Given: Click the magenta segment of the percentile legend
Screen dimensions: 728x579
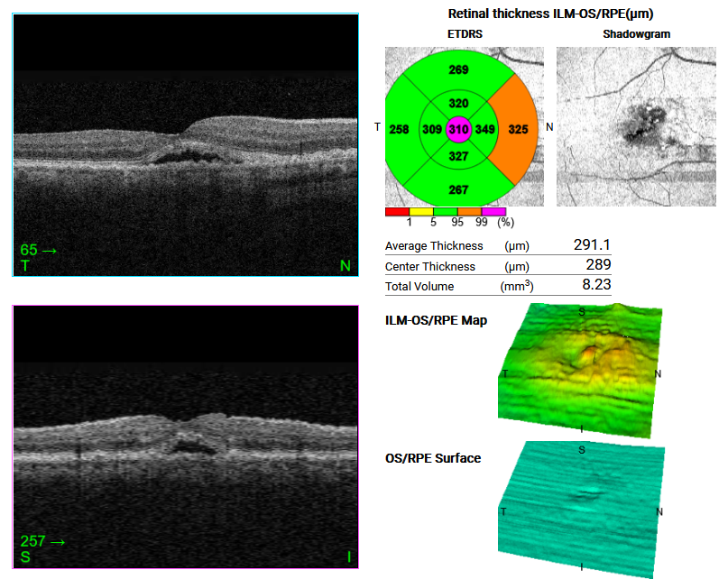Looking at the screenshot, I should click(494, 212).
